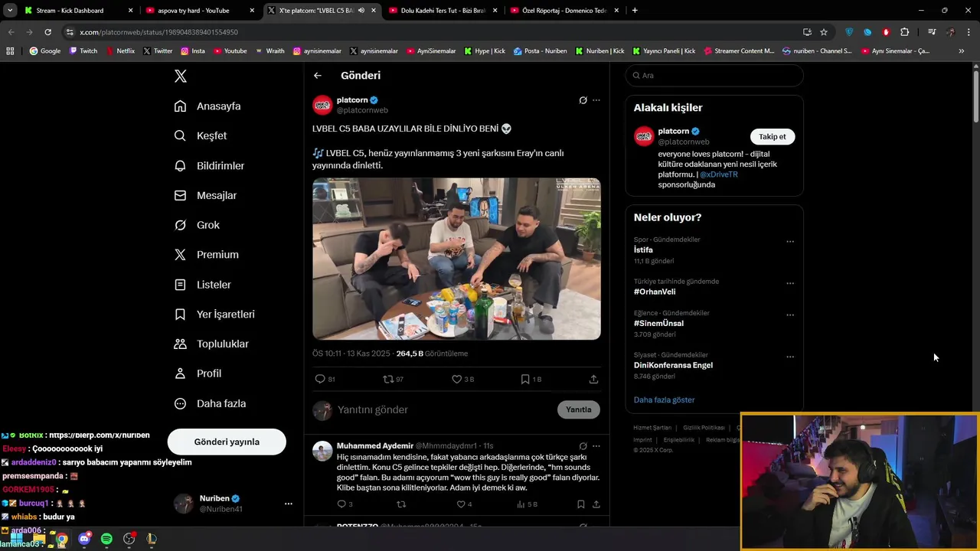Open Hype | Kick bookmark
Image resolution: width=980 pixels, height=551 pixels.
pos(485,51)
